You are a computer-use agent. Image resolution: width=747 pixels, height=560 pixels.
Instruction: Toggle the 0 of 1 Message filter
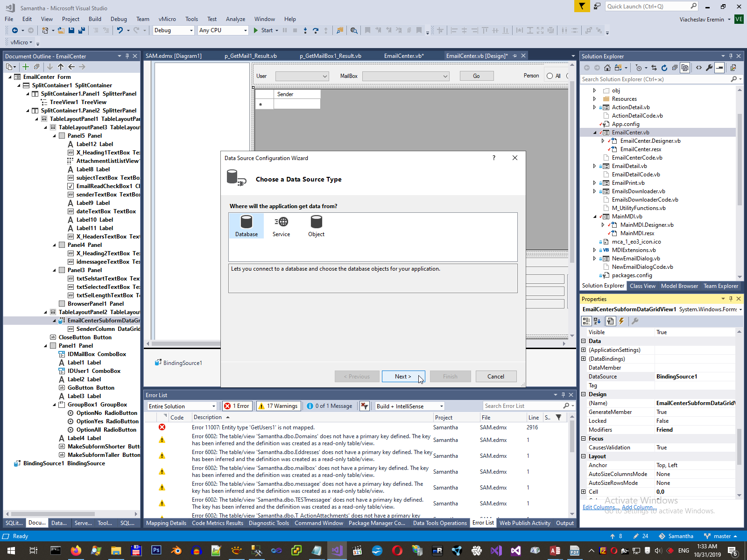coord(330,406)
